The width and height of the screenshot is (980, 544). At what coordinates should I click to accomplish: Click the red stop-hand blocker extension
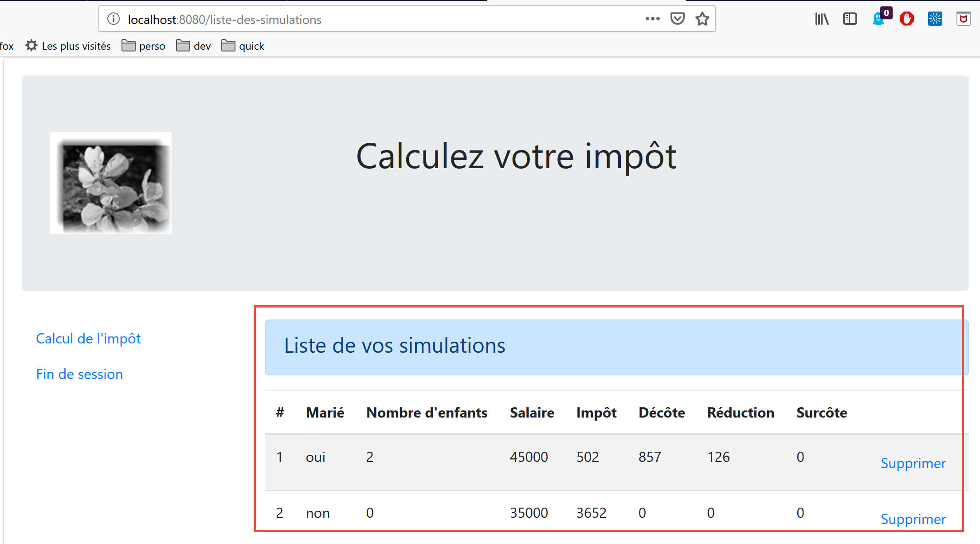click(x=907, y=19)
